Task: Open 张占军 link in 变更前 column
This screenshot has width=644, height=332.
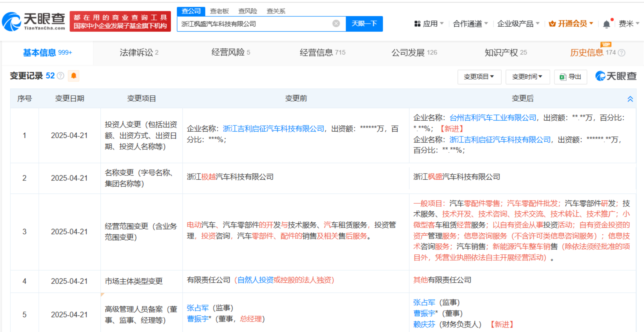Action: 198,308
